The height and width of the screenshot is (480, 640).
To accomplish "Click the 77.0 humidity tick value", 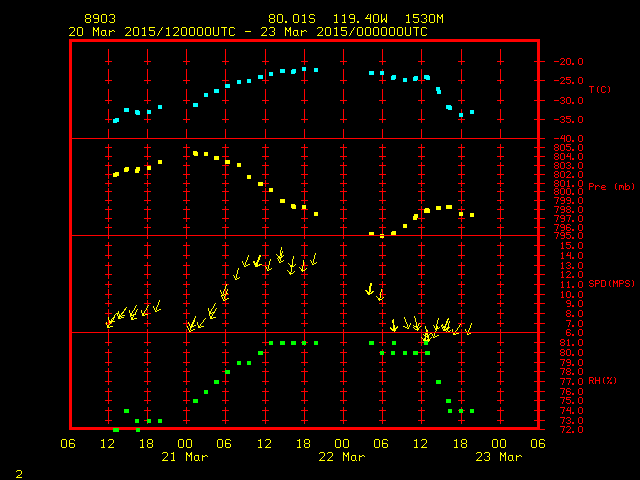I will point(572,382).
